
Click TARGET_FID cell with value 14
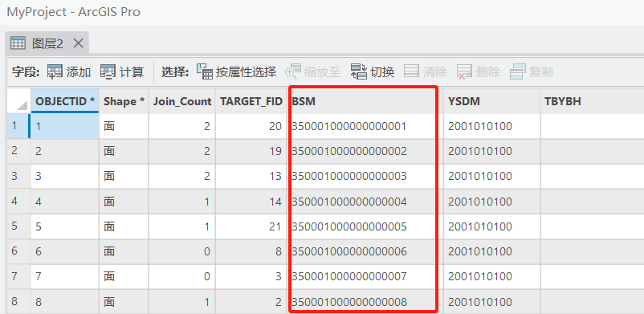(x=251, y=202)
